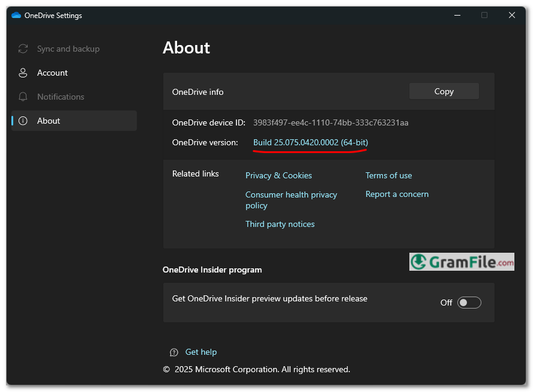Open the Privacy & Cookies link
This screenshot has width=533, height=392.
click(x=279, y=175)
